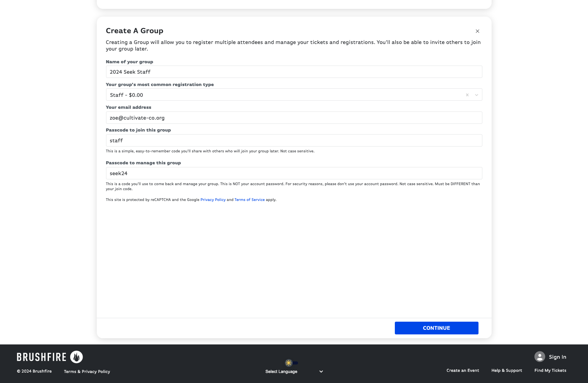588x383 pixels.
Task: Click the Sign In link
Action: pos(558,357)
